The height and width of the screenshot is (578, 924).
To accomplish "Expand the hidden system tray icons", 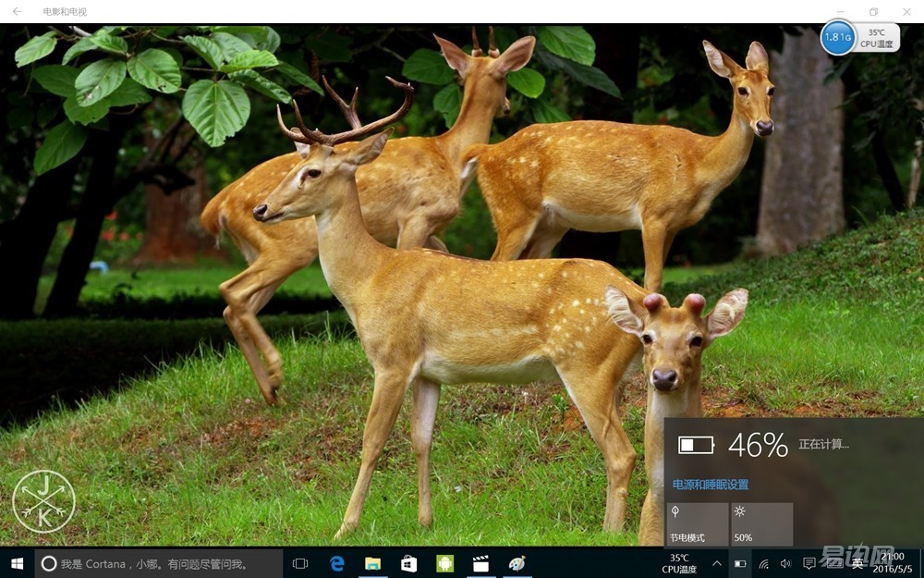I will tap(717, 564).
